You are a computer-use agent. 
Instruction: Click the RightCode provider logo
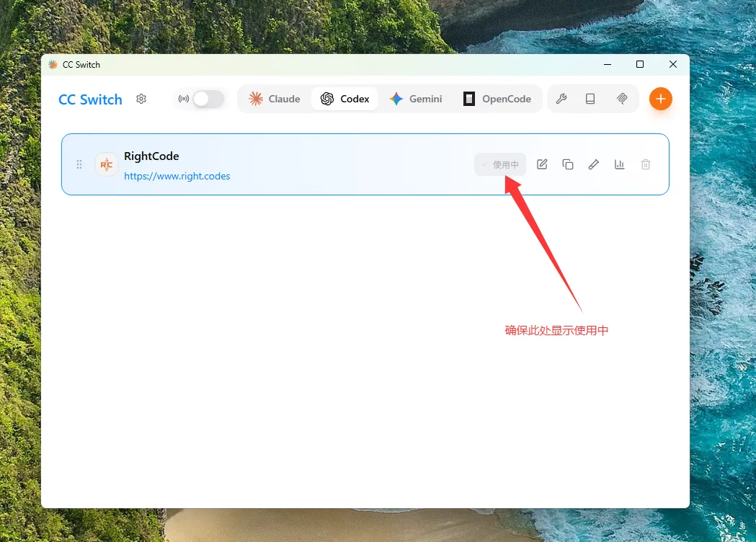click(x=107, y=164)
